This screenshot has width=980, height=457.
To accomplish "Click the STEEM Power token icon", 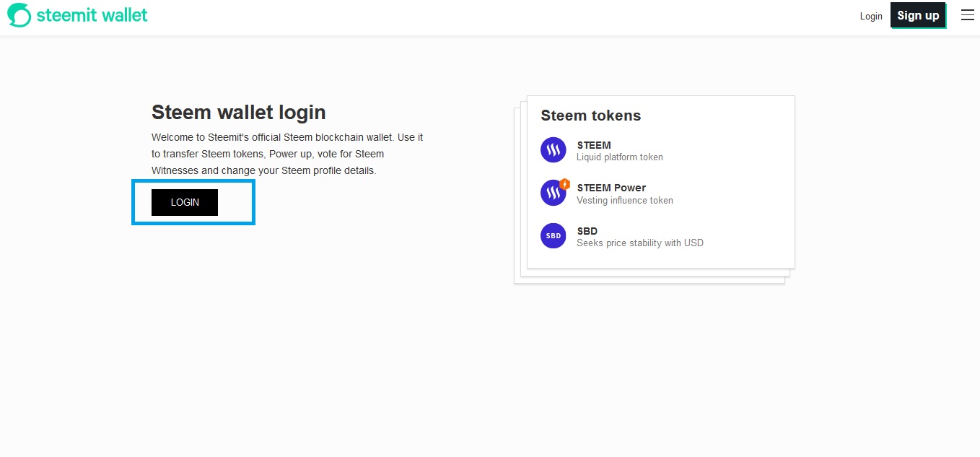I will (554, 192).
